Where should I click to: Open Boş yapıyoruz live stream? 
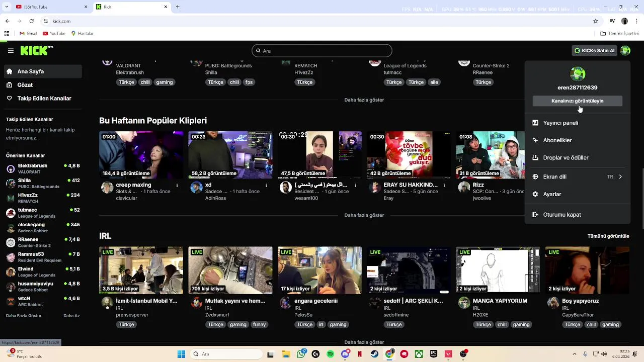pos(587,270)
